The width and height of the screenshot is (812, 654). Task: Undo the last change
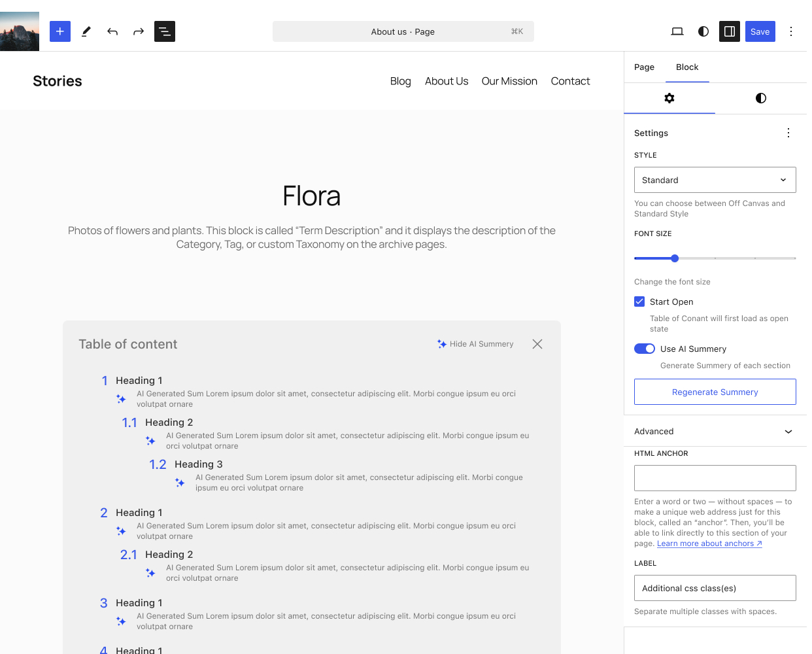[112, 31]
